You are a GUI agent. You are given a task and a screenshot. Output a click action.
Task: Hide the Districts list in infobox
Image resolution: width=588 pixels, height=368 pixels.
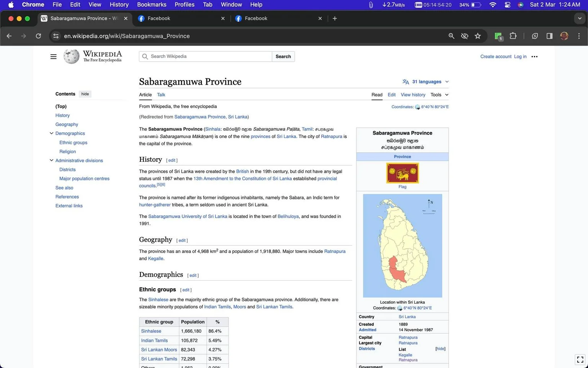(440, 349)
